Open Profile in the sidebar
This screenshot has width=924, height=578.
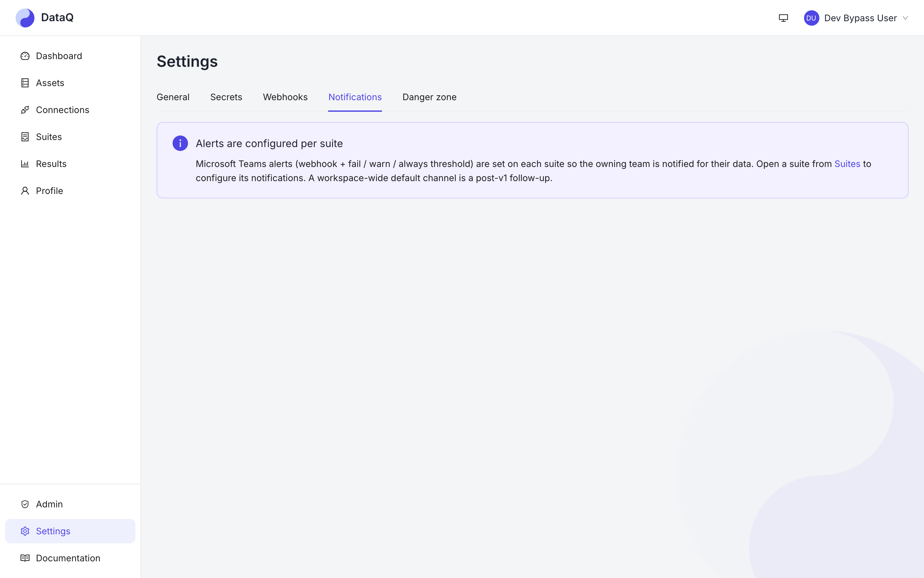pyautogui.click(x=70, y=191)
